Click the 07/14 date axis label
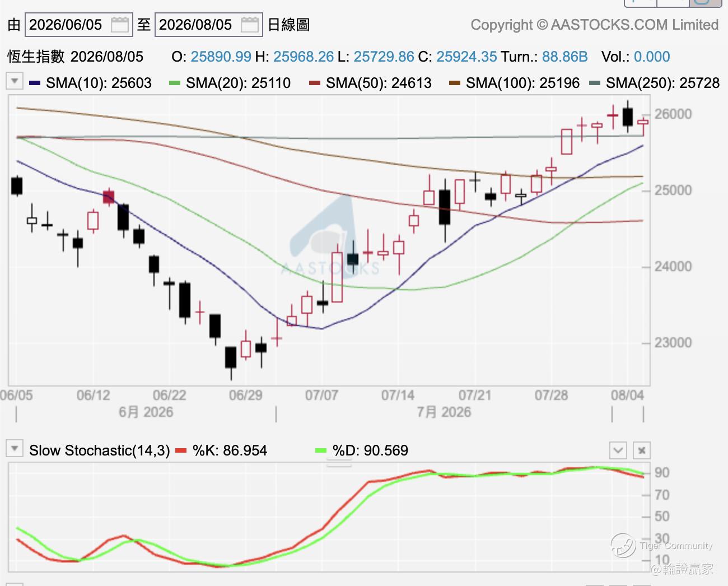 click(398, 396)
